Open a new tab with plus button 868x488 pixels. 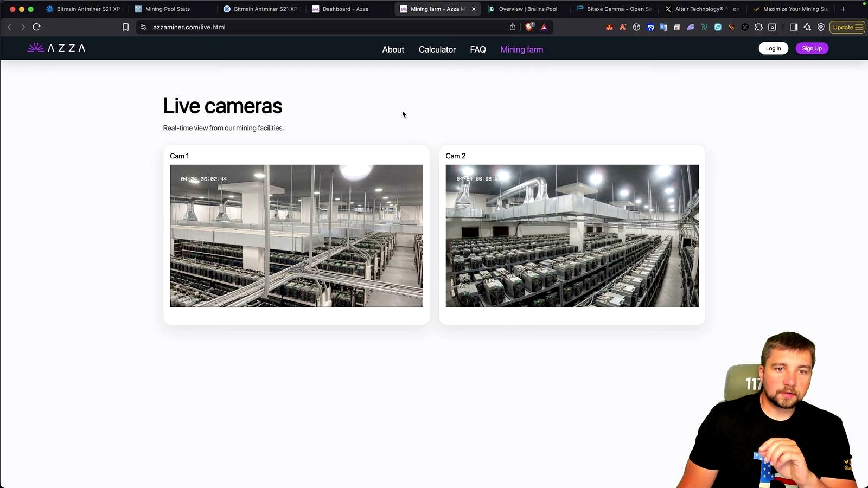tap(843, 9)
